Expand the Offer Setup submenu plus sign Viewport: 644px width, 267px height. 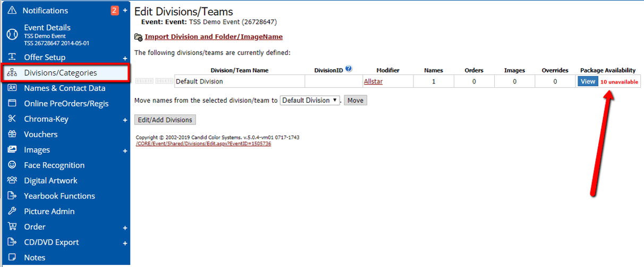[125, 58]
